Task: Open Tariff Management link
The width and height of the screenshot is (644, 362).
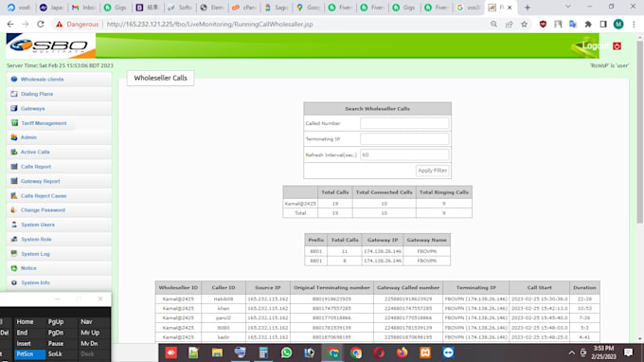Action: pyautogui.click(x=44, y=123)
